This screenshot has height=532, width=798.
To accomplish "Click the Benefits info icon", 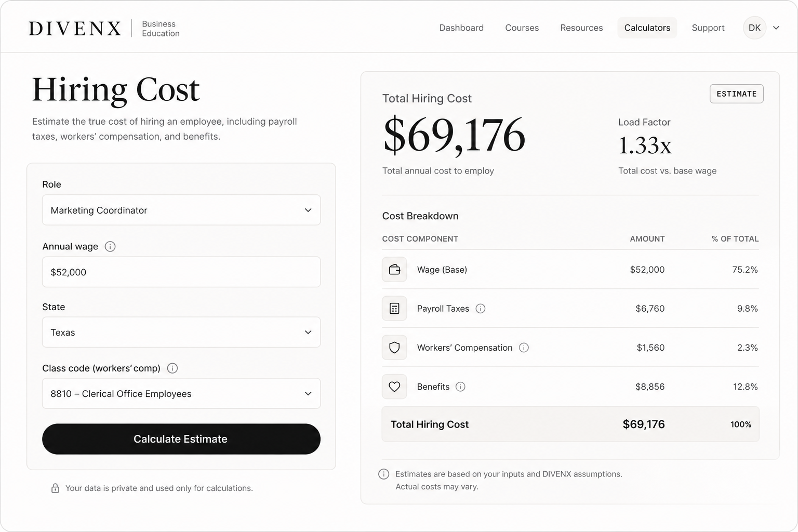I will [x=460, y=387].
